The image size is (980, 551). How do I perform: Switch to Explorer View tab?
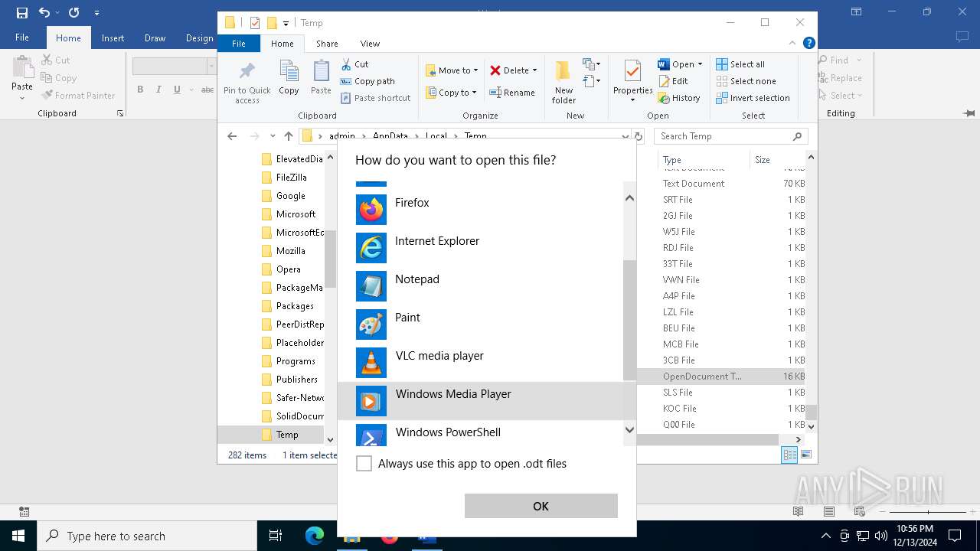(x=370, y=44)
